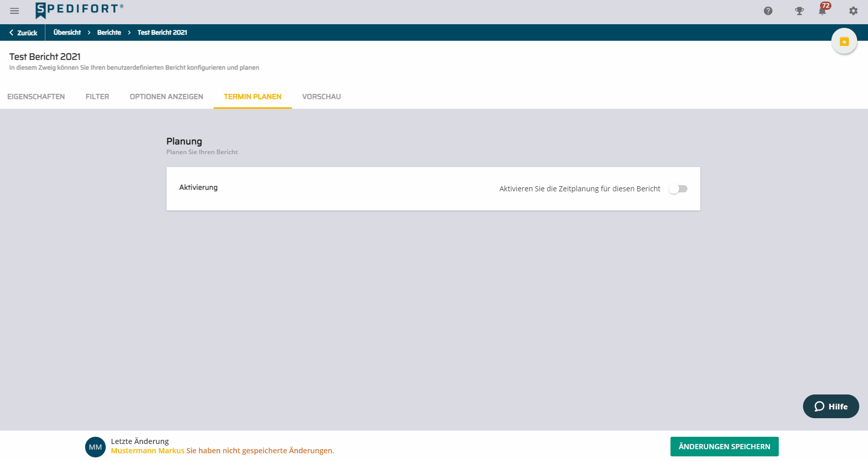
Task: Switch to Filter tab
Action: [97, 96]
